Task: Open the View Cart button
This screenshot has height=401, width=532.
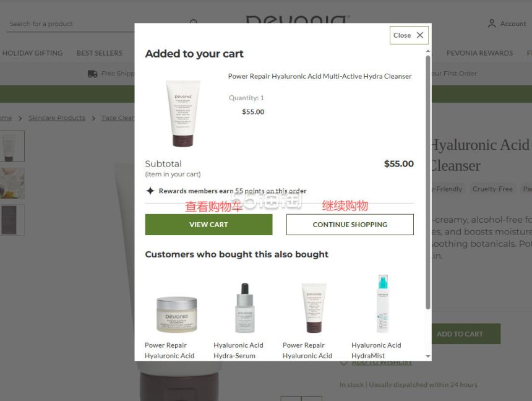Action: click(x=208, y=225)
